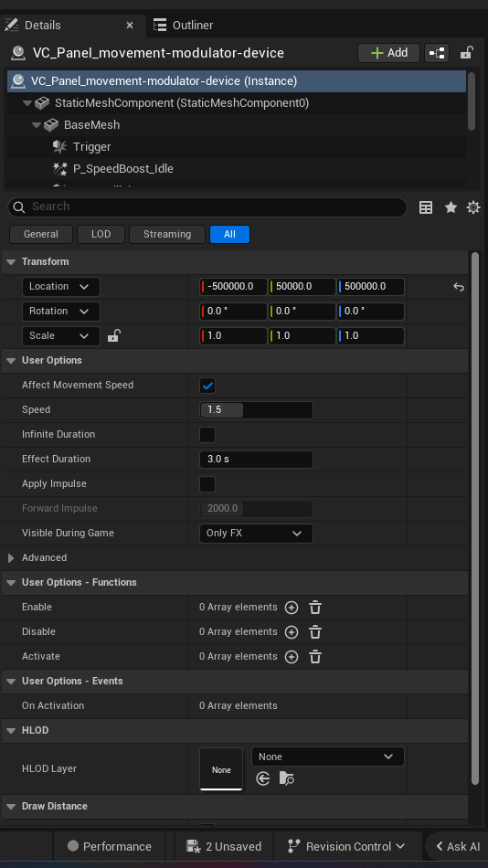Expand the Advanced section
Image resolution: width=488 pixels, height=868 pixels.
click(11, 558)
